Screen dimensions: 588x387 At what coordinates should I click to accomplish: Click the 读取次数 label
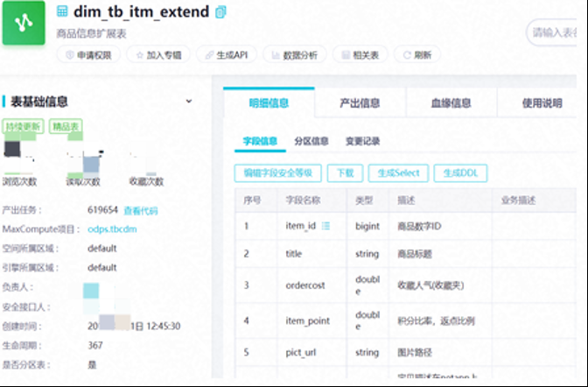pyautogui.click(x=83, y=181)
